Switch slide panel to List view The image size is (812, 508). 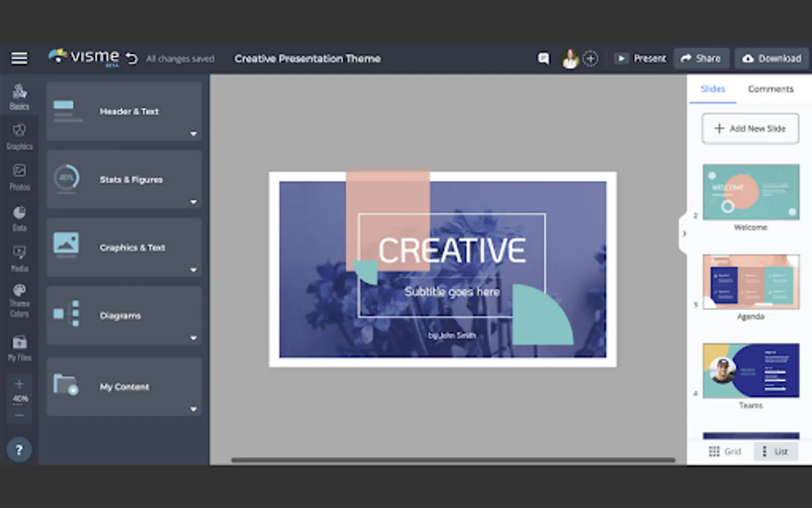point(775,451)
